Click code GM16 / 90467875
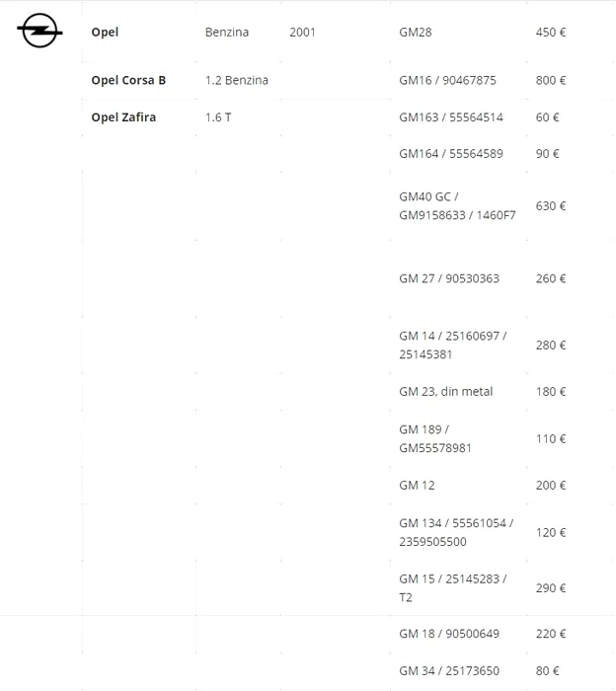616x691 pixels. pos(447,81)
